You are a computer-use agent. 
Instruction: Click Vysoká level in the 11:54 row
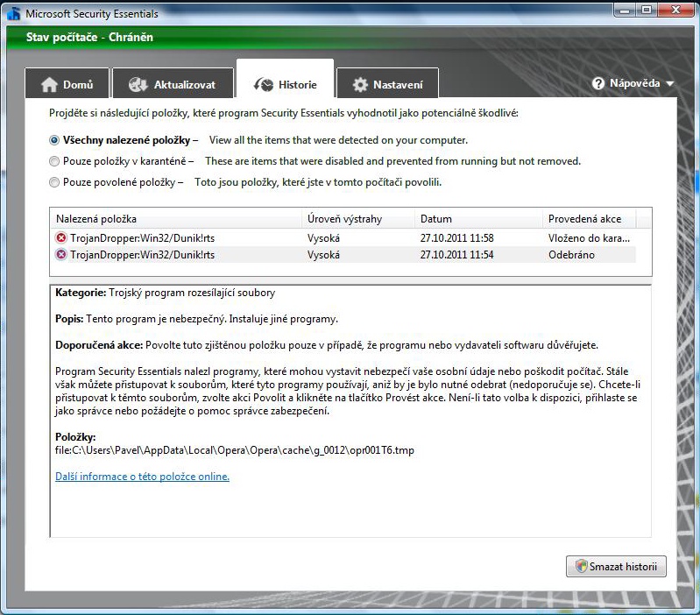[323, 254]
